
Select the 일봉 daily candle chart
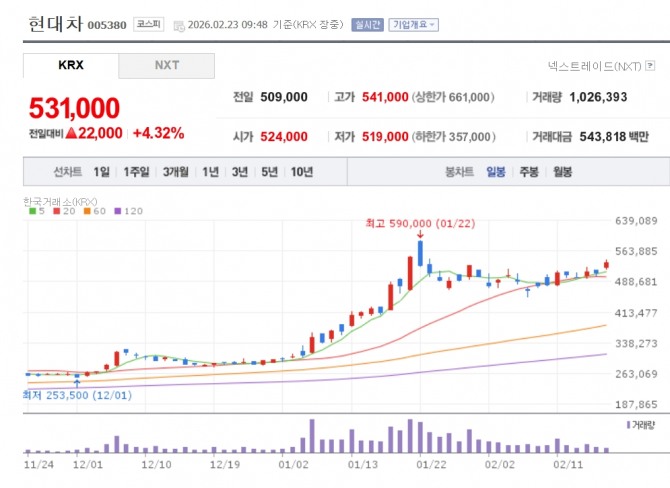point(496,172)
